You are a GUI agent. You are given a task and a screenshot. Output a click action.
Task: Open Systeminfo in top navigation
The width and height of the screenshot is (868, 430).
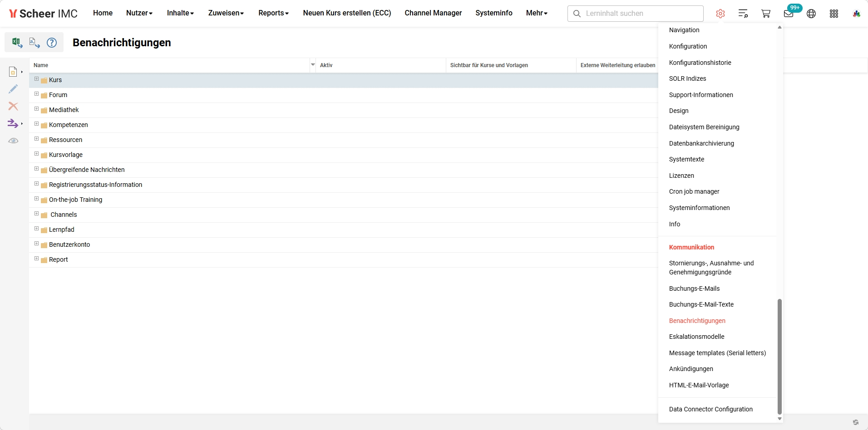click(494, 13)
